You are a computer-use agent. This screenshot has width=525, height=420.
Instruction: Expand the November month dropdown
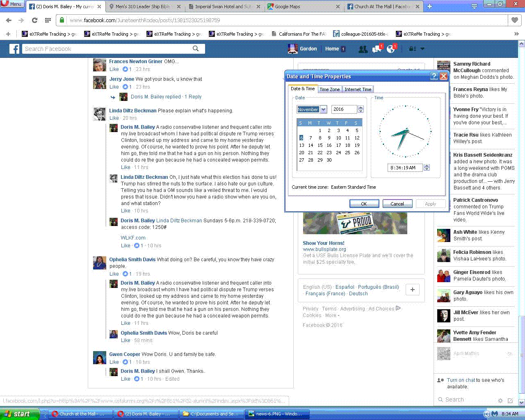[x=323, y=110]
